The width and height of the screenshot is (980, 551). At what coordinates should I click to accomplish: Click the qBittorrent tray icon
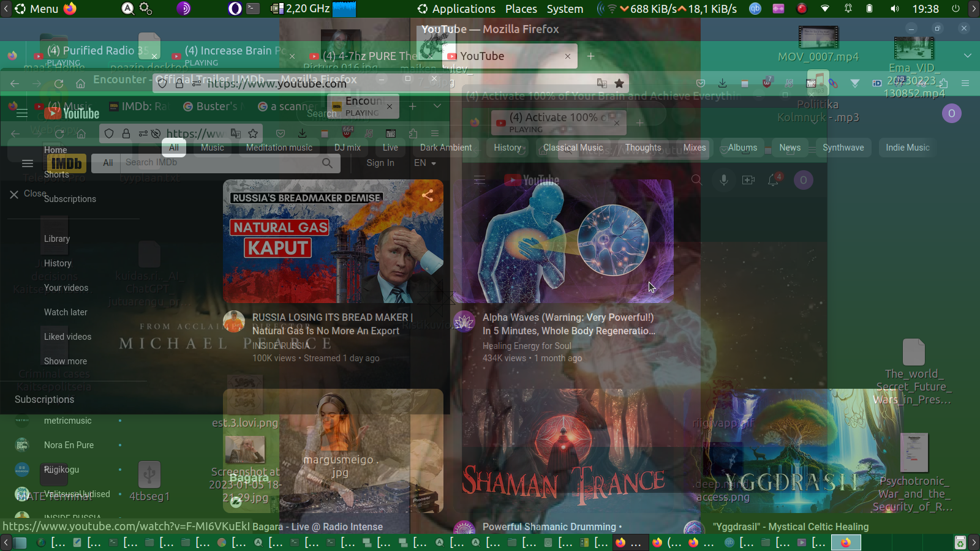click(x=755, y=9)
